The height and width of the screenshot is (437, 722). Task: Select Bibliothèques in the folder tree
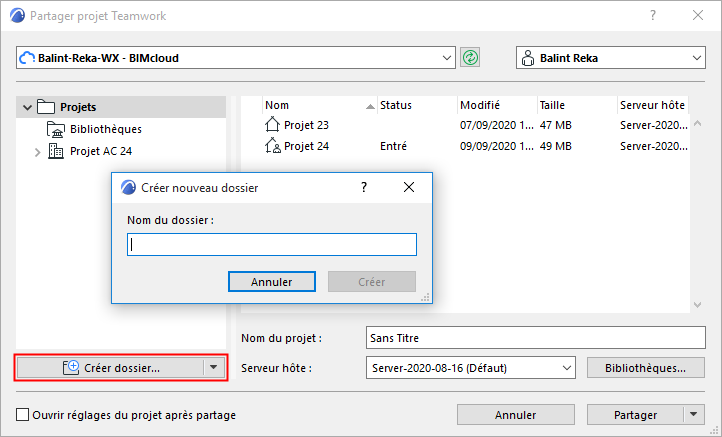[x=106, y=129]
